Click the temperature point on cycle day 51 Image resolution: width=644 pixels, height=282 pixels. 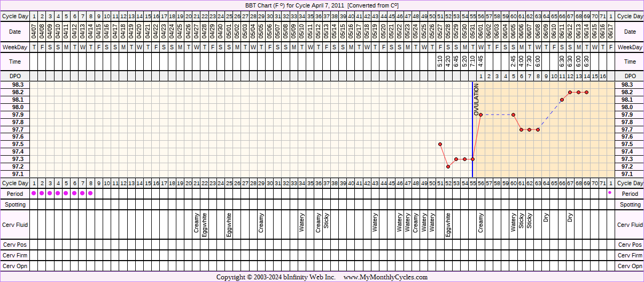tap(440, 144)
